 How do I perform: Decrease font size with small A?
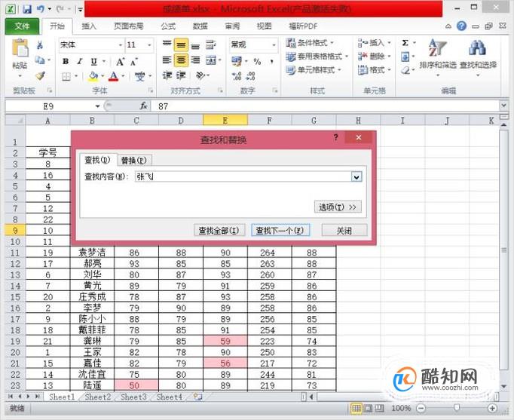point(133,61)
